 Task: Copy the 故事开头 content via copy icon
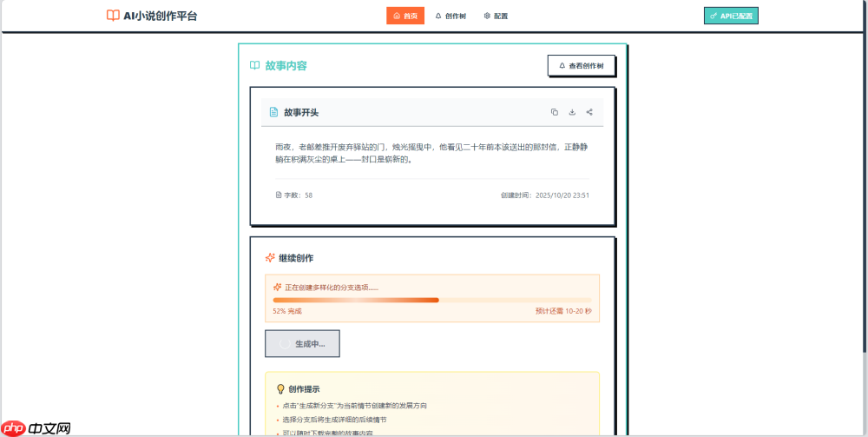point(554,112)
